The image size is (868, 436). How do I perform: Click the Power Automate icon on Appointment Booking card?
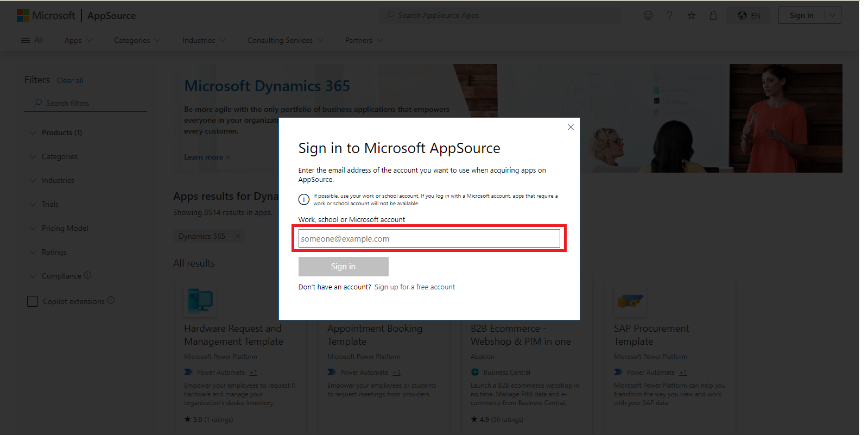(332, 372)
